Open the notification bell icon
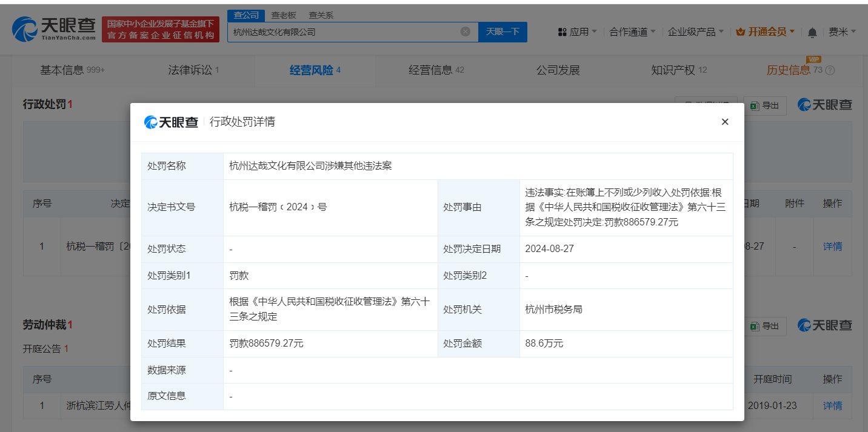Viewport: 868px width, 432px height. [812, 32]
